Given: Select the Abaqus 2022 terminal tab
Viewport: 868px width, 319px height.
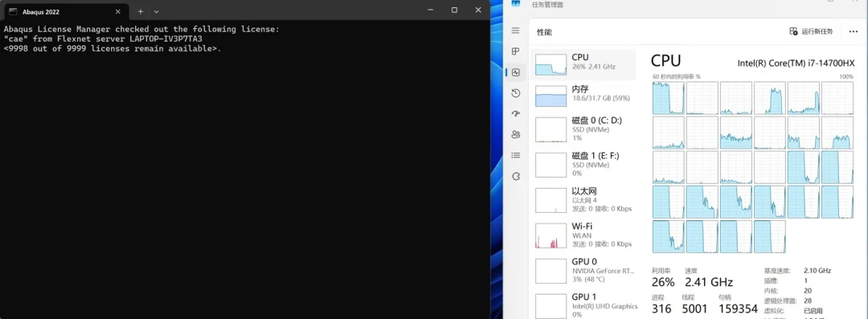Looking at the screenshot, I should [67, 11].
